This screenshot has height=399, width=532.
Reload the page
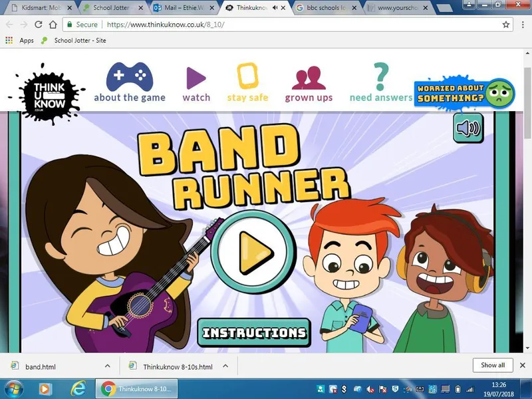tap(39, 25)
